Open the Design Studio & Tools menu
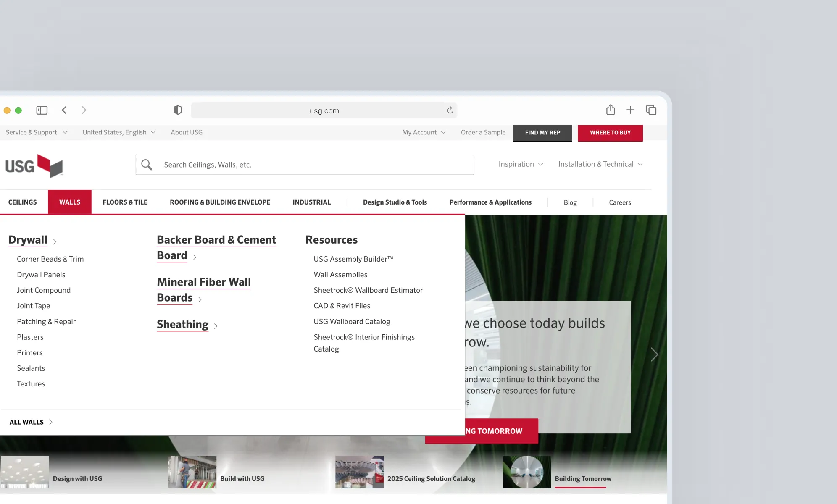 (x=395, y=202)
